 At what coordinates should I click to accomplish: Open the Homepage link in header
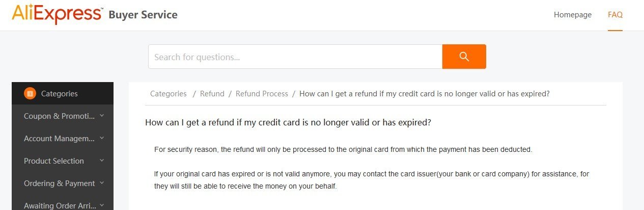573,15
